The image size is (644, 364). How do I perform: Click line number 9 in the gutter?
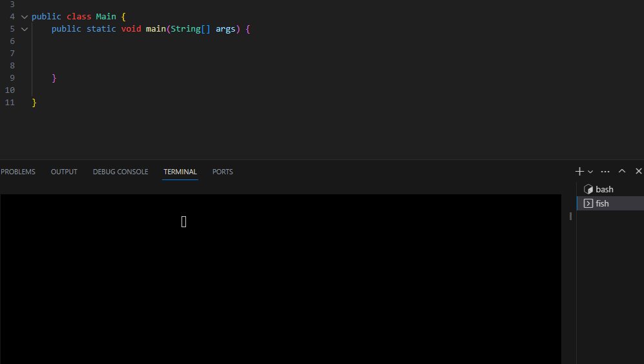coord(12,78)
